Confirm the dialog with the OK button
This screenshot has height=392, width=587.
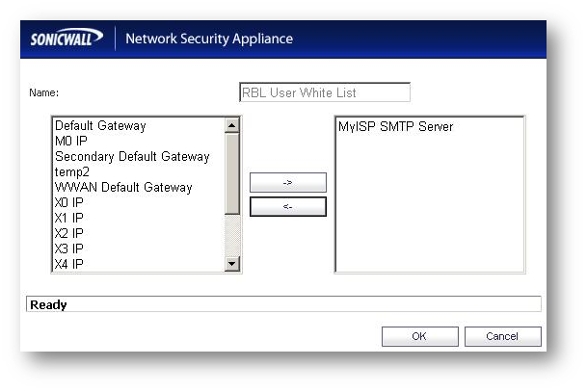click(419, 336)
